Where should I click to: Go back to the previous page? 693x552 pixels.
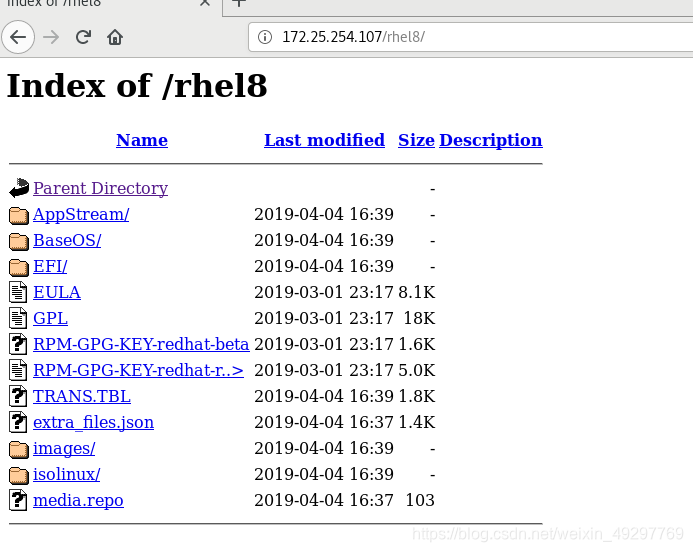click(x=18, y=37)
